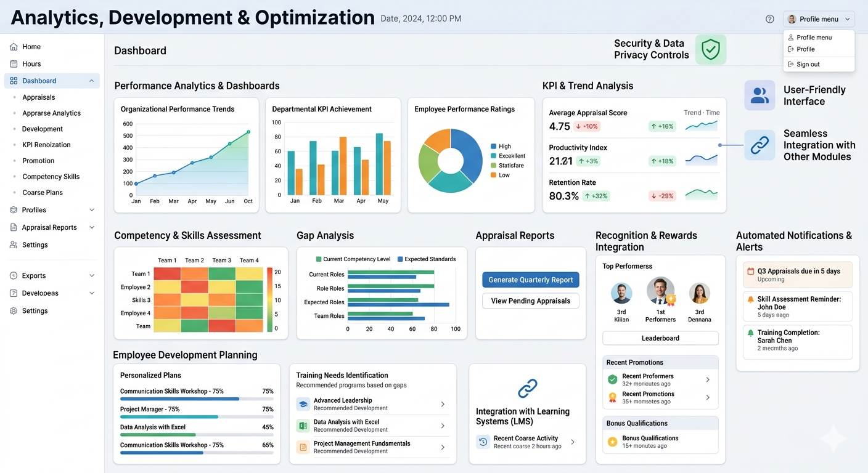Screen dimensions: 868x473
Task: Open the Advanced Leadership row arrow
Action: coord(443,404)
